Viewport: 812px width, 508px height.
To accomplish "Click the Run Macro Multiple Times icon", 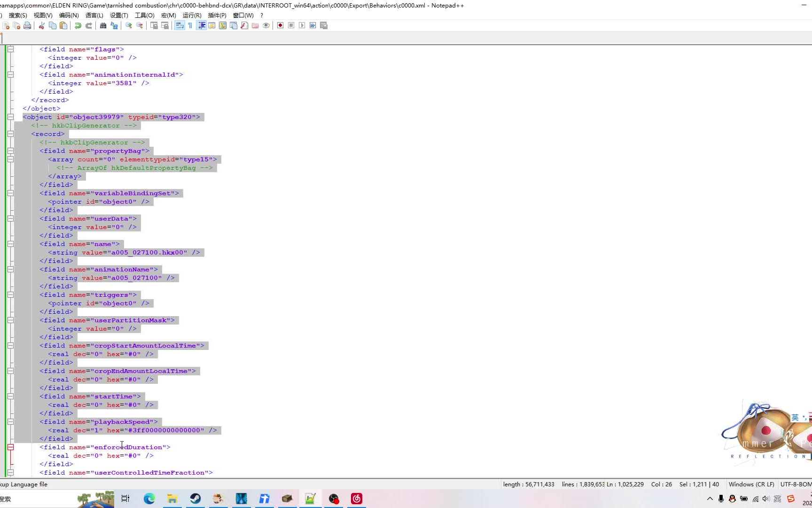I will [313, 25].
